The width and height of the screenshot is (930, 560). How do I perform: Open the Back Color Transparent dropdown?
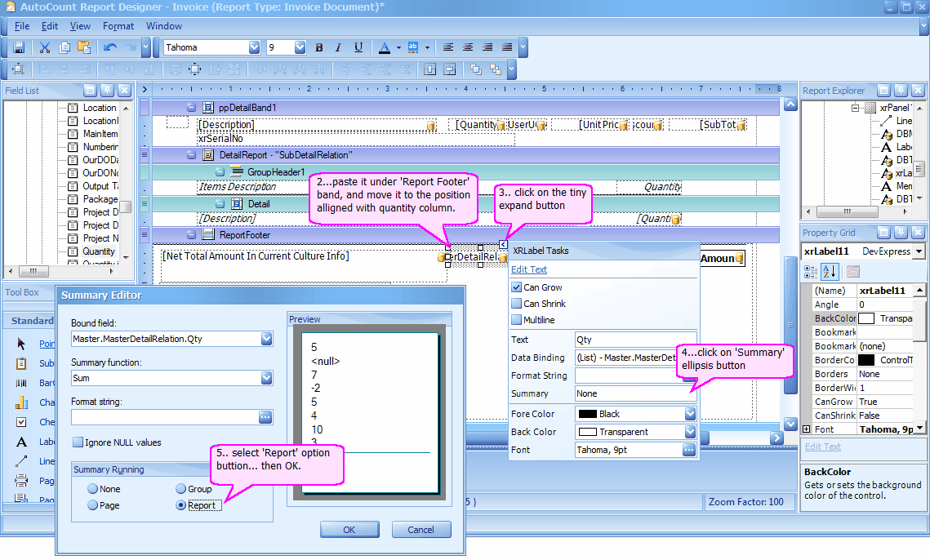coord(690,432)
